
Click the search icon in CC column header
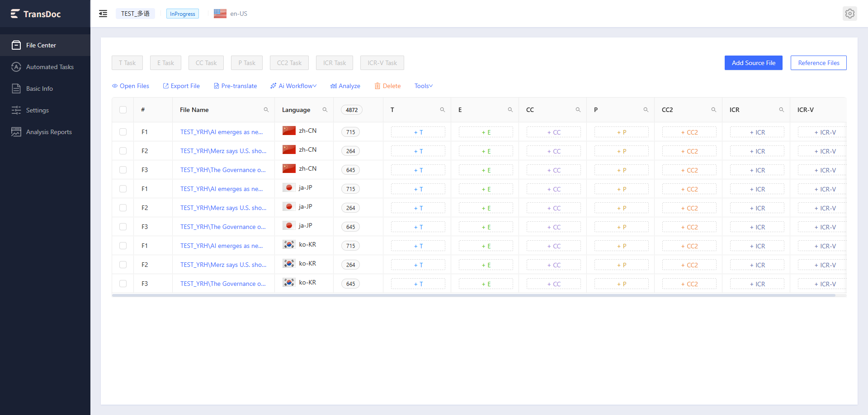click(x=578, y=110)
